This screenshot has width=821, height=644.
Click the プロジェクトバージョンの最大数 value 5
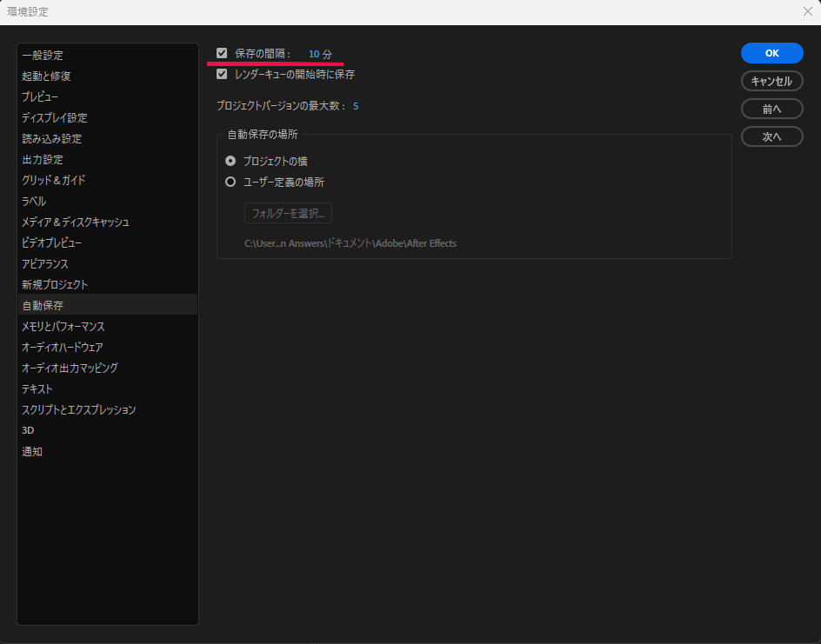point(356,106)
